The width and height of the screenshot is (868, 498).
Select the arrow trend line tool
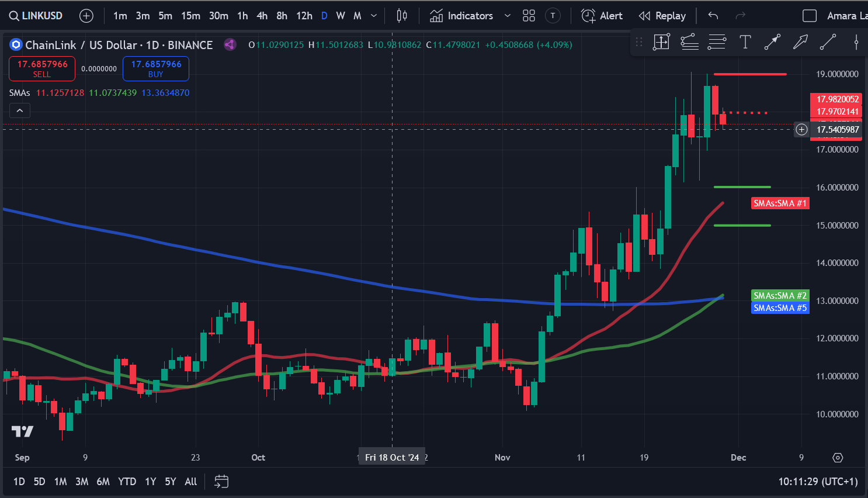point(772,41)
